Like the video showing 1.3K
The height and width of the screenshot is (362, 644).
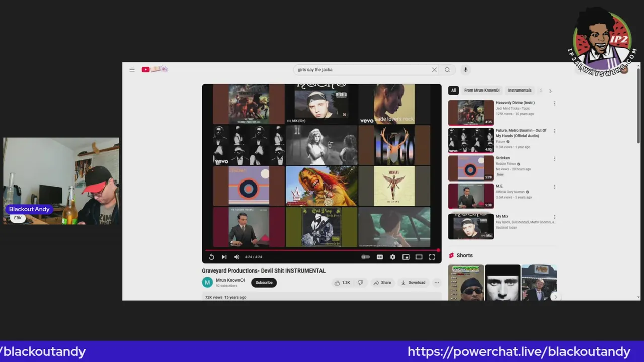click(342, 283)
